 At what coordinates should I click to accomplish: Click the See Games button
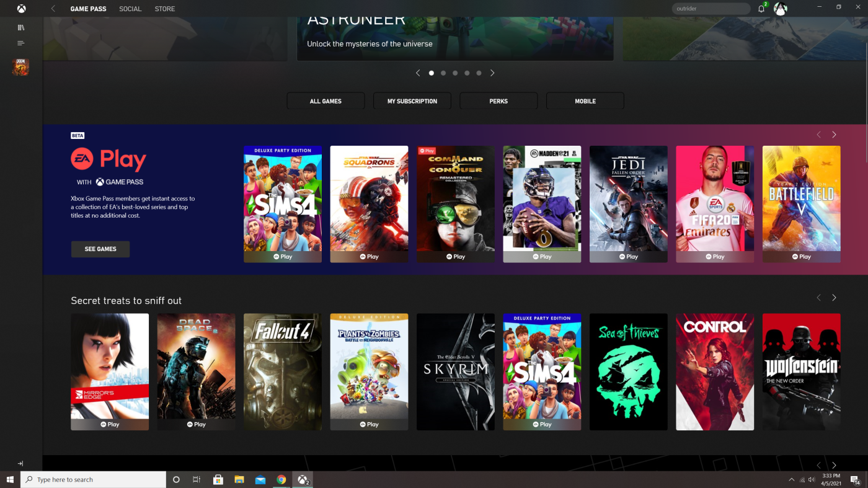100,249
